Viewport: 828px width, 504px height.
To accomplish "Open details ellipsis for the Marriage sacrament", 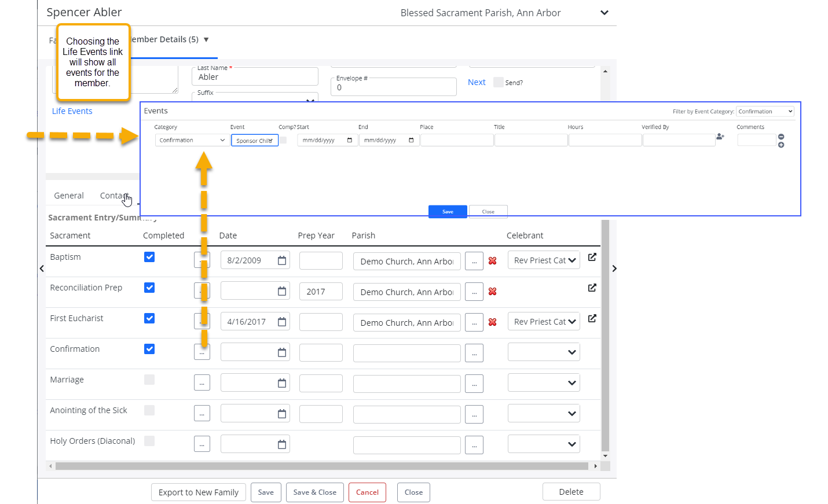I will tap(202, 383).
